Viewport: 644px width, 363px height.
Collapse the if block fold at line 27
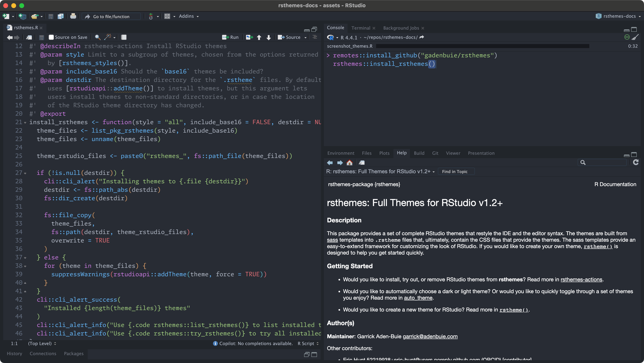point(25,173)
